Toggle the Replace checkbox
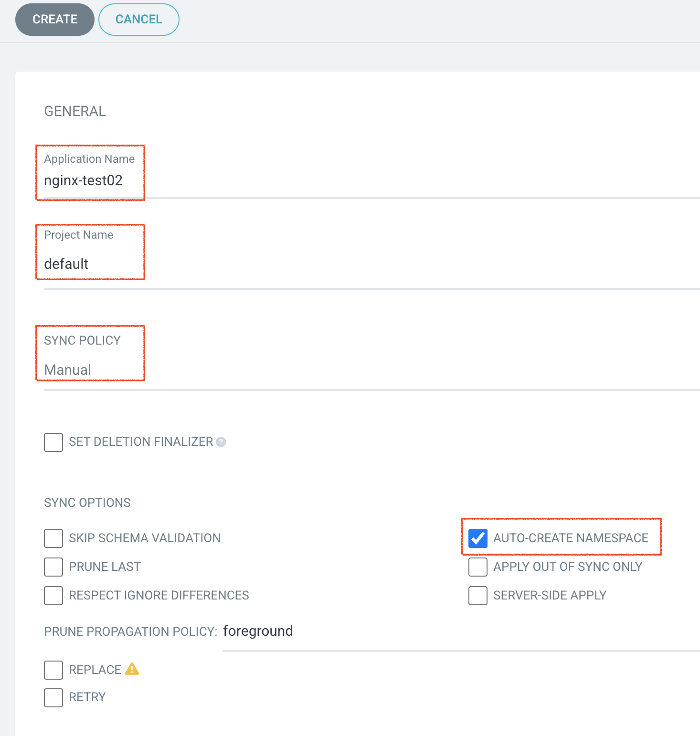 click(53, 670)
